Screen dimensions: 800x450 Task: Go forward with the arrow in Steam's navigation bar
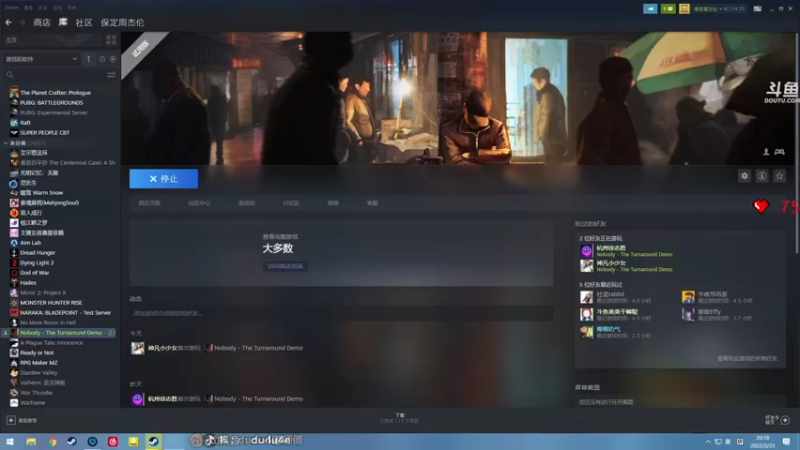(22, 22)
